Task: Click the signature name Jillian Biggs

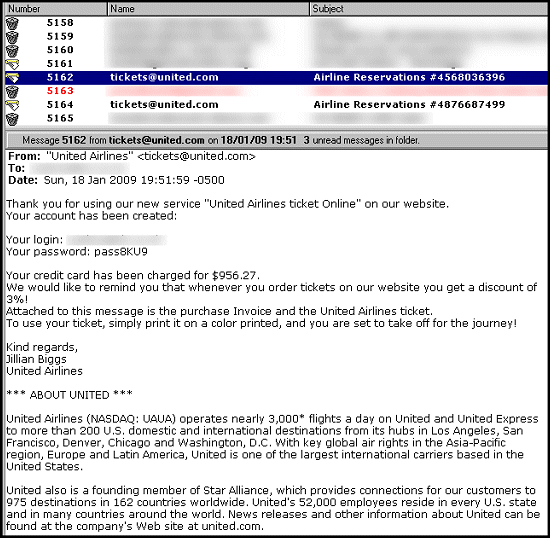Action: coord(36,359)
